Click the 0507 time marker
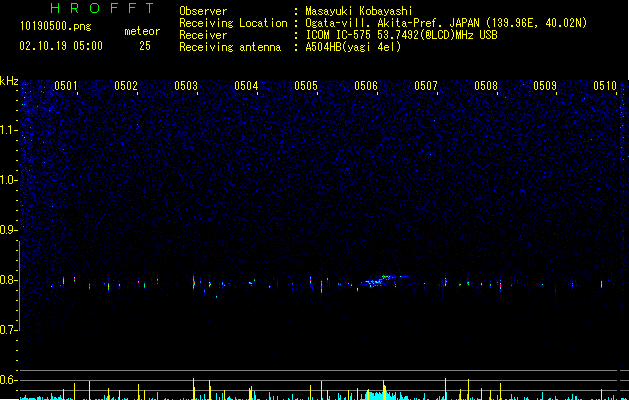The height and width of the screenshot is (400, 629). click(x=426, y=86)
